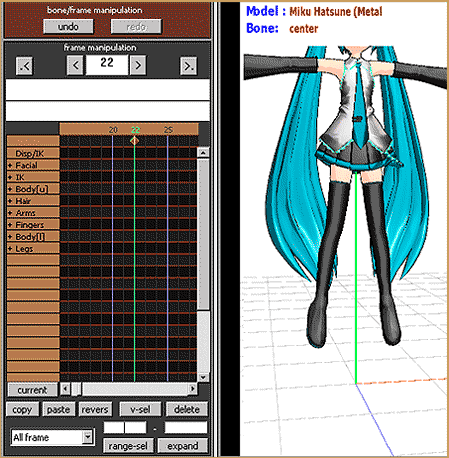Expand the Body[l] bone group
Screen dimensions: 449x458
pos(10,237)
